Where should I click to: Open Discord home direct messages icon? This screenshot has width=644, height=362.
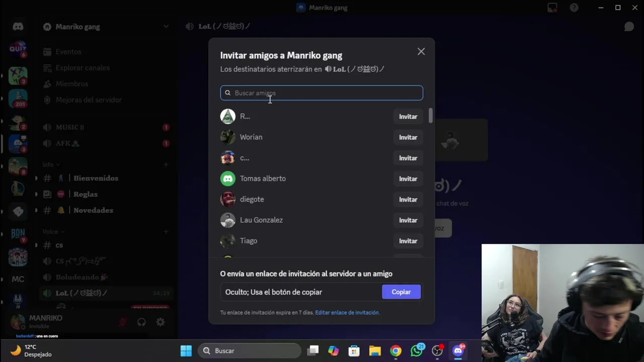pos(18,27)
